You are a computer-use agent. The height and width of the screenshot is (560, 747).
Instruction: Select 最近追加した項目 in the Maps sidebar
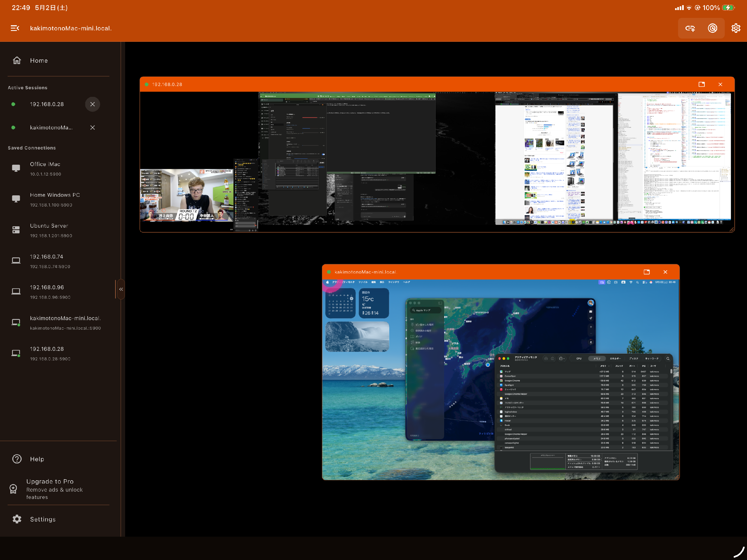point(422,348)
